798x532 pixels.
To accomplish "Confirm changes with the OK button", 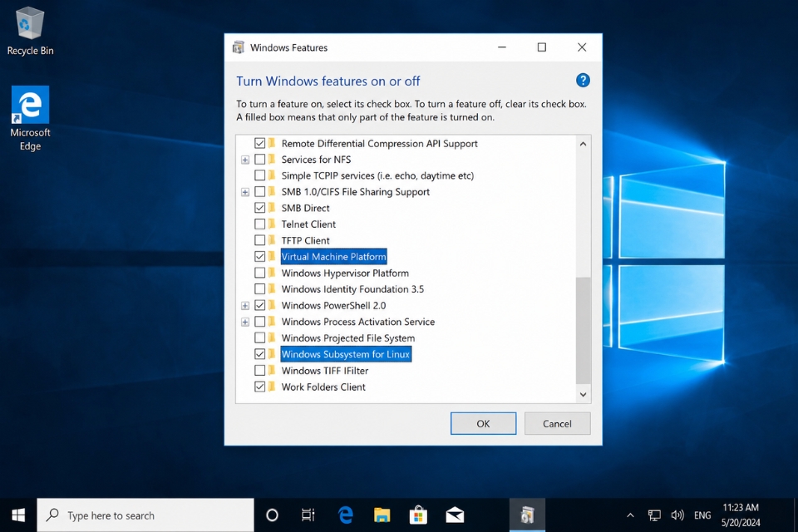I will click(x=483, y=424).
